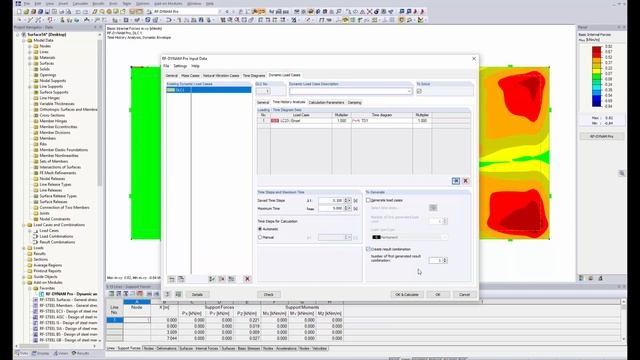Expand the Nodes folder in the navigator

30,46
